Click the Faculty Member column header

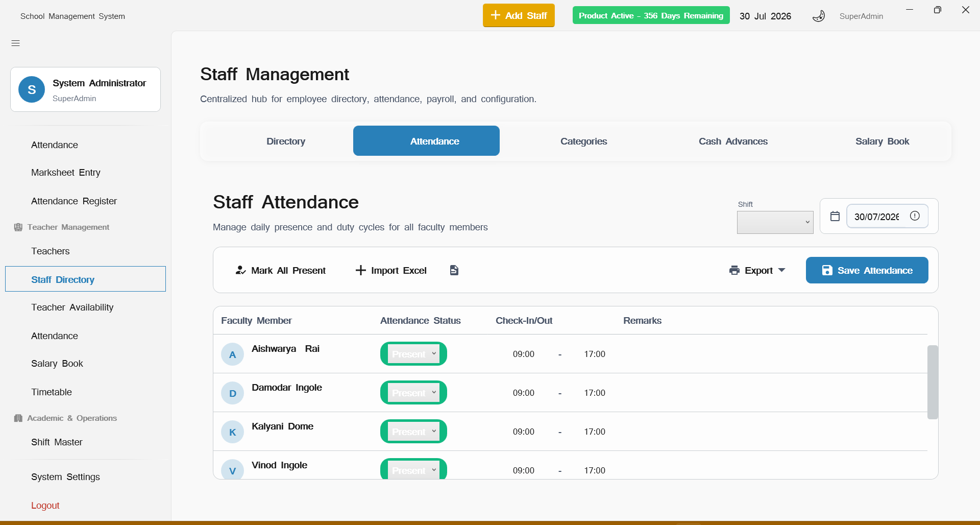pyautogui.click(x=256, y=321)
